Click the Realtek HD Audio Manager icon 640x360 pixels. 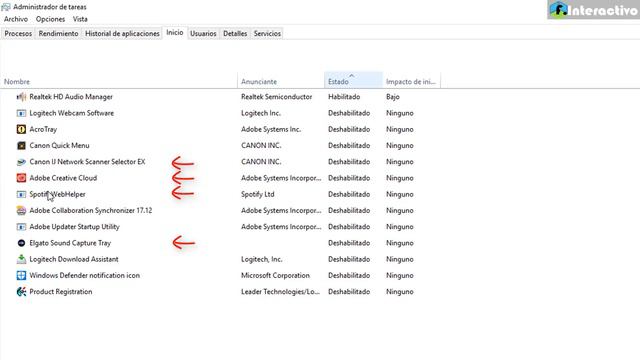(21, 97)
